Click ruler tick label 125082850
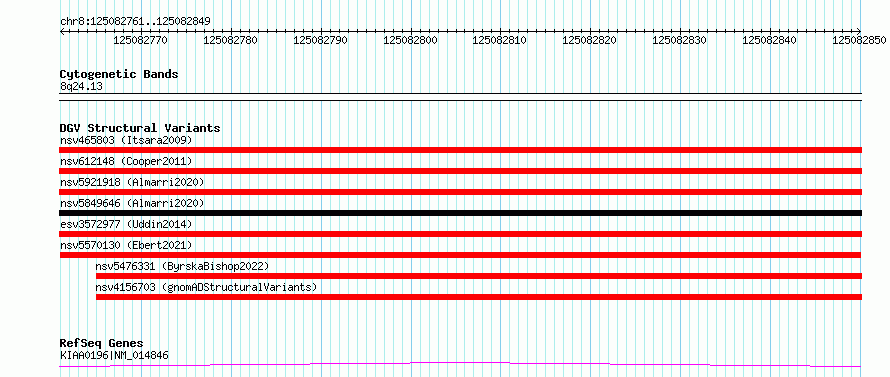 pos(859,40)
